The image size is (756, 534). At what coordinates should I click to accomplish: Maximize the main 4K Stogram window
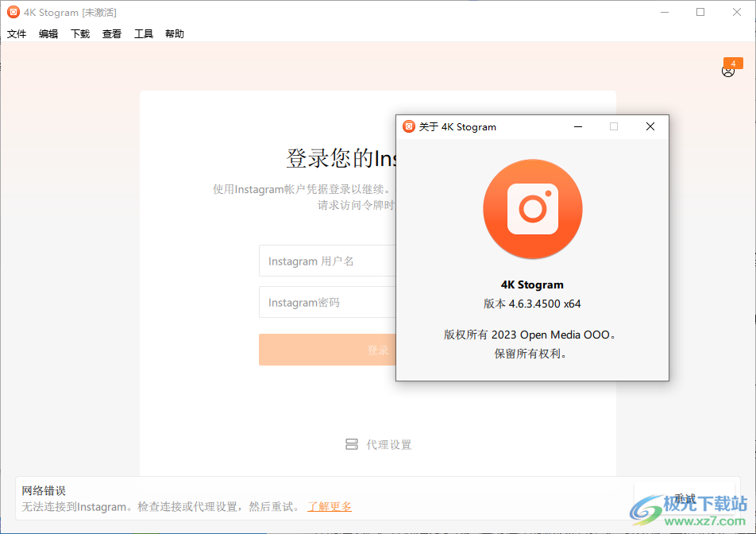point(700,12)
